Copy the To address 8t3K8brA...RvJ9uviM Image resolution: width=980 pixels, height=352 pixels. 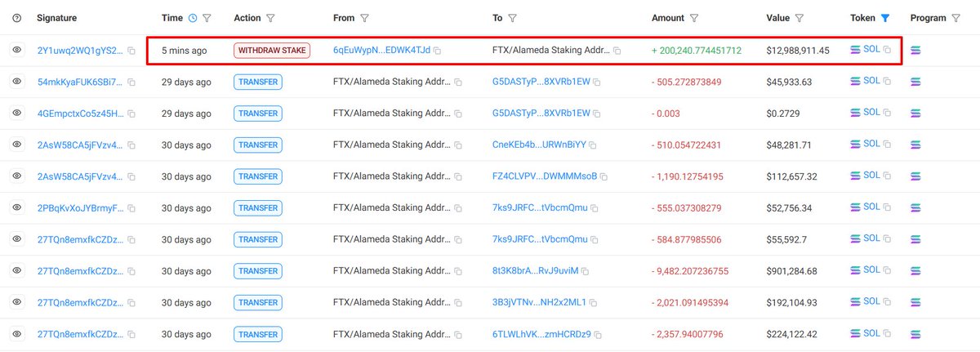pos(586,271)
